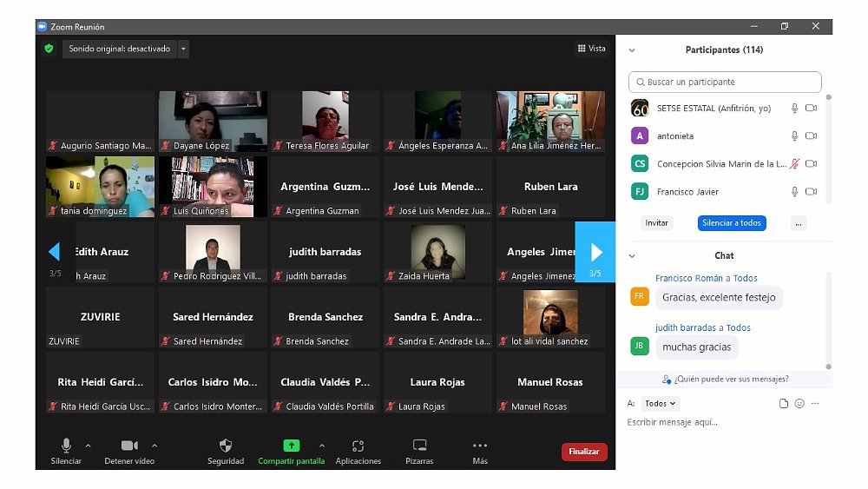The height and width of the screenshot is (489, 868).
Task: Click the Compartir pantalla share icon
Action: point(292,446)
